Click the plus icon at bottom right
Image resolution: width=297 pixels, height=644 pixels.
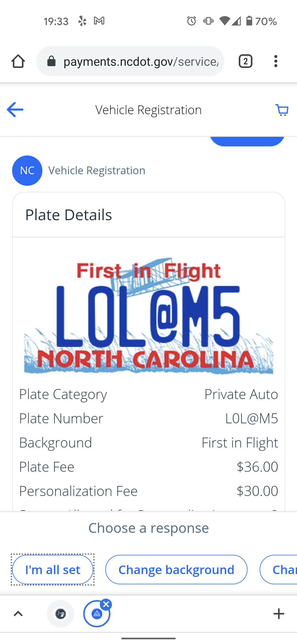[279, 614]
